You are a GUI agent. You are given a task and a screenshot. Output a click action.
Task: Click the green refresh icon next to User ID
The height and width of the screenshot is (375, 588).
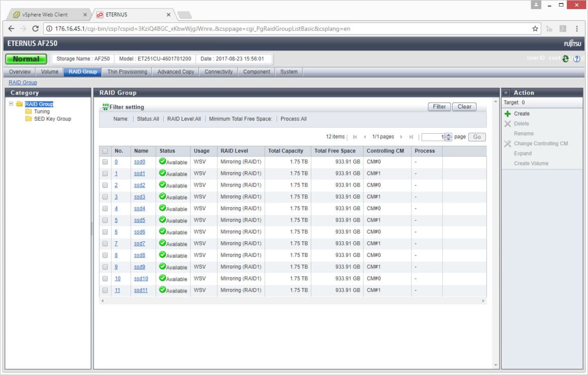(x=565, y=58)
